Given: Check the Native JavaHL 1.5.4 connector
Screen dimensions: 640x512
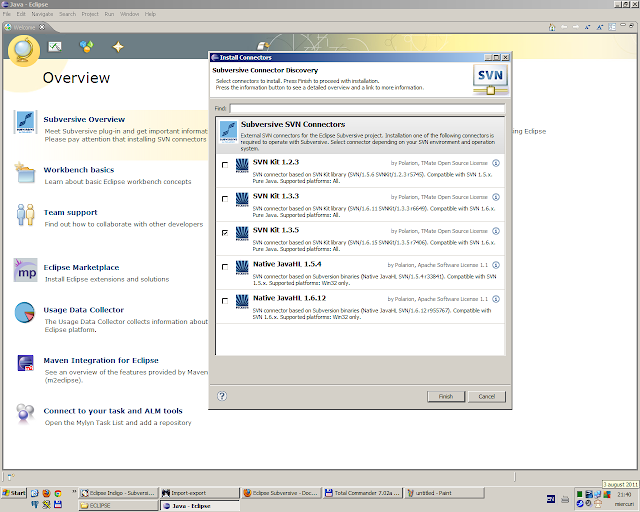Looking at the screenshot, I should pos(225,267).
